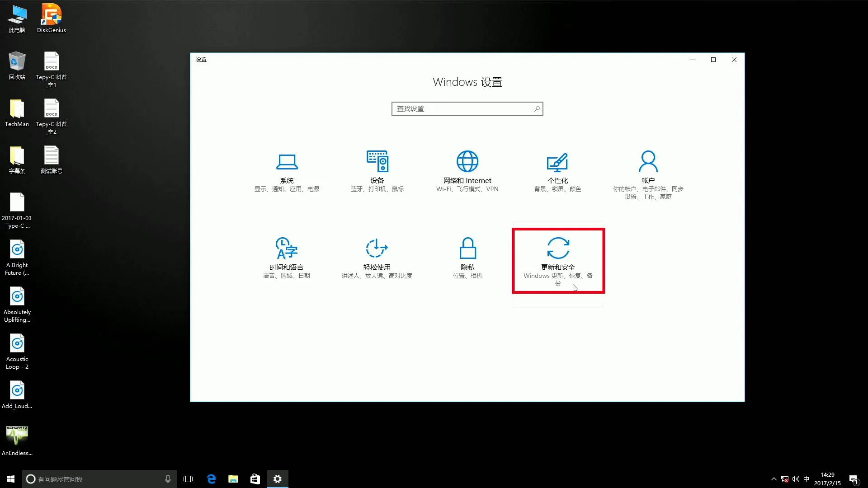Open Task View from the taskbar
This screenshot has width=868, height=488.
188,479
